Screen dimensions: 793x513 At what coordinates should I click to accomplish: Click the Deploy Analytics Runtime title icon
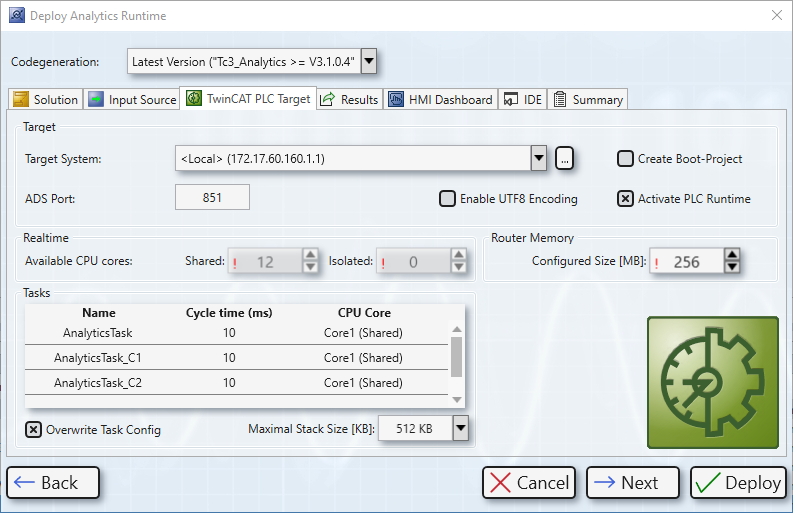coord(17,16)
